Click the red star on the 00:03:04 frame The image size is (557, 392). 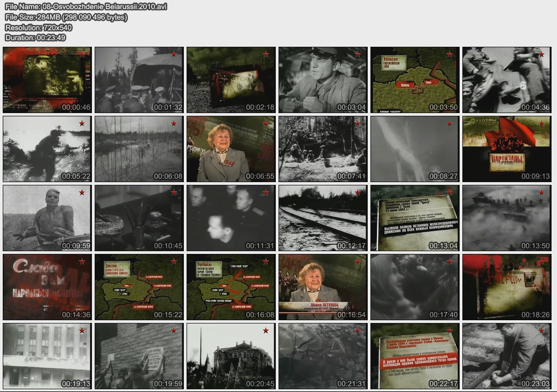click(x=358, y=54)
